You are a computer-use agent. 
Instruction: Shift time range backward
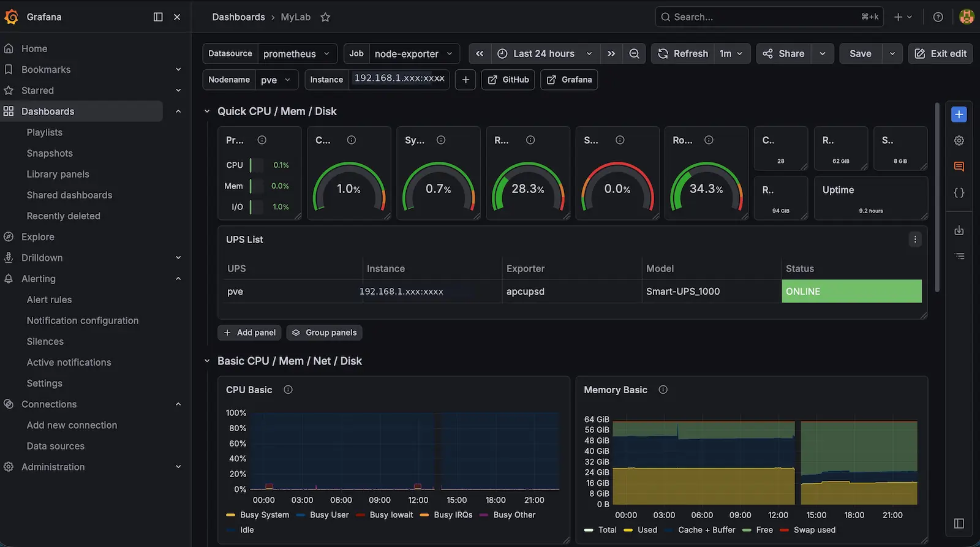click(480, 54)
